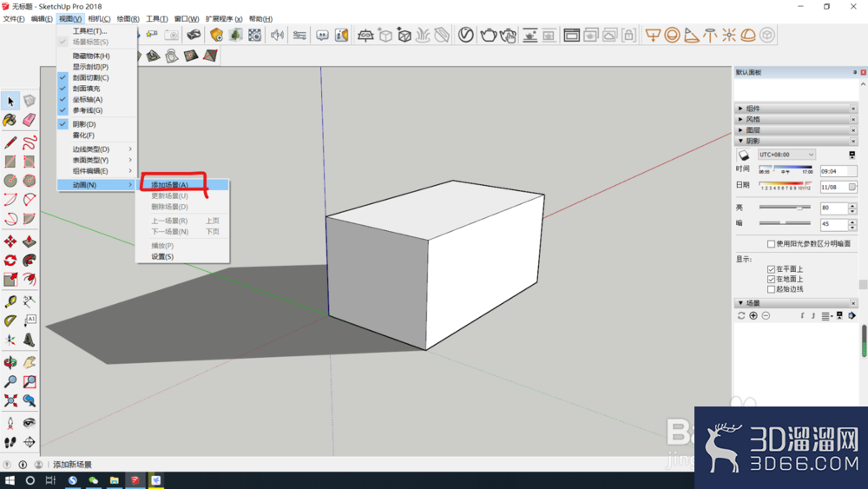Uncheck 在平面上 display option

771,269
